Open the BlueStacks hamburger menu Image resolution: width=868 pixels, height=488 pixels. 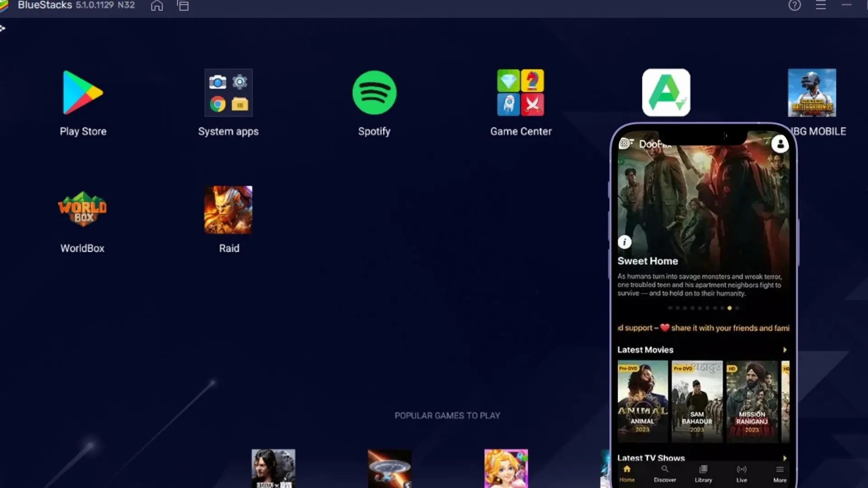821,5
